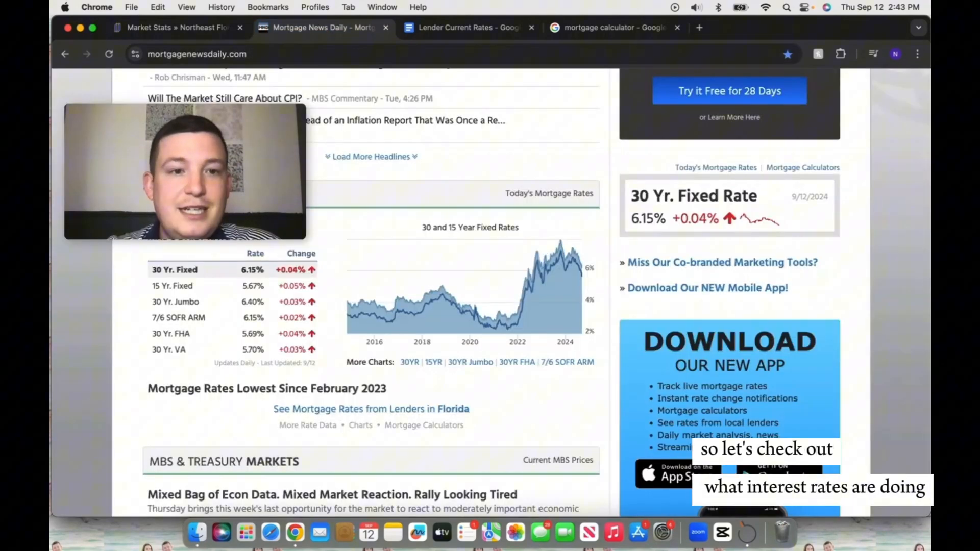Open the 30YR Jumbo chart link
980x551 pixels.
(x=471, y=362)
